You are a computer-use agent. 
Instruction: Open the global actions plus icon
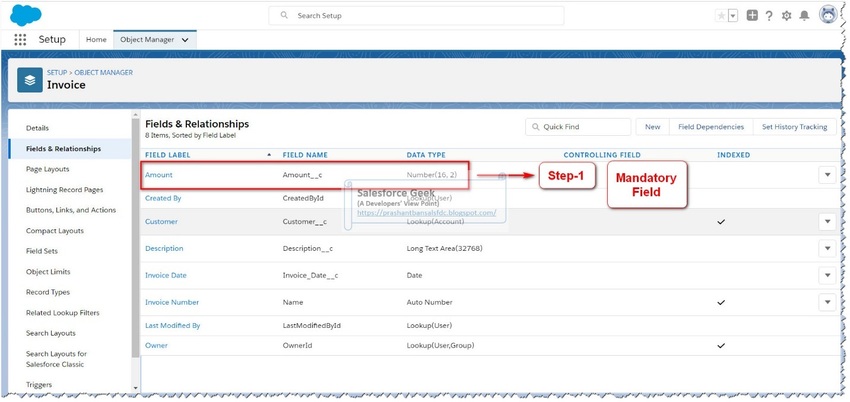[x=752, y=16]
